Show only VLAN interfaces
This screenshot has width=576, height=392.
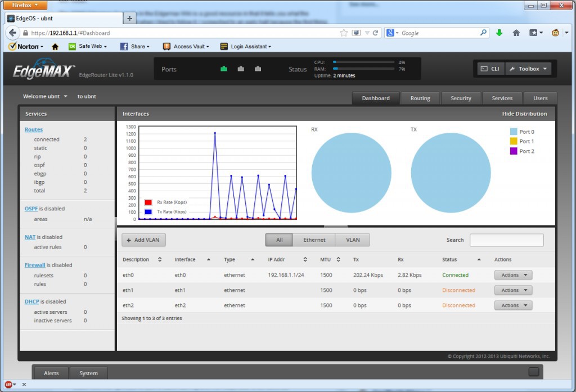pyautogui.click(x=353, y=240)
